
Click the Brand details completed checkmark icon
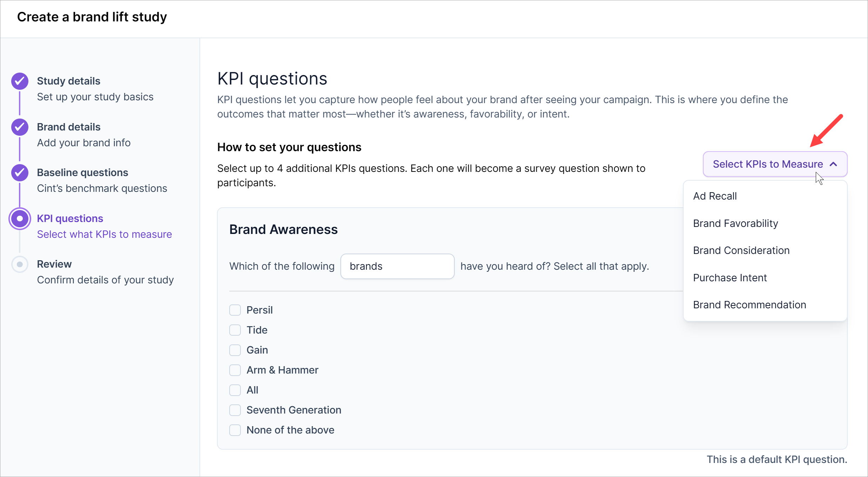(20, 127)
